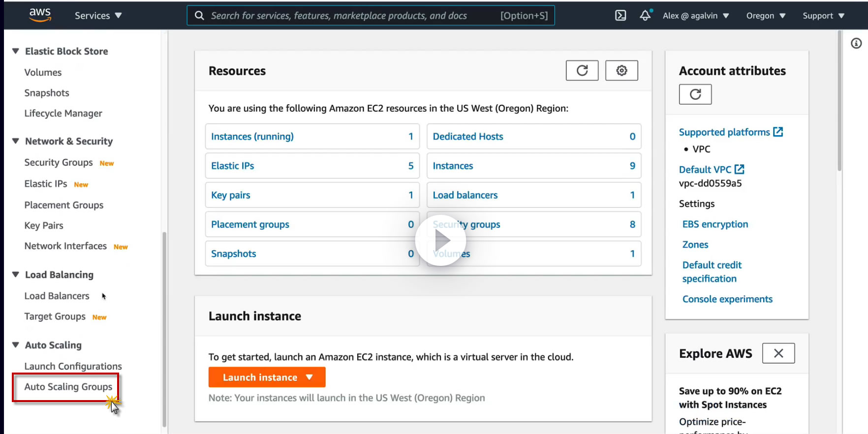The height and width of the screenshot is (434, 868).
Task: Refresh Account attributes
Action: (695, 94)
